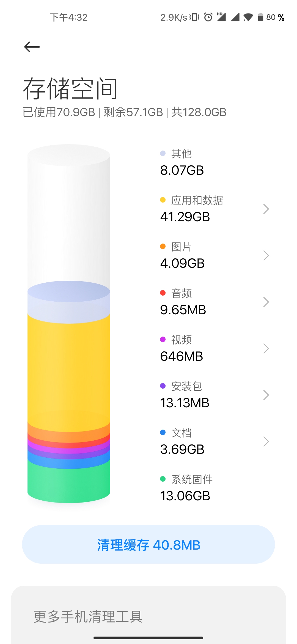Tap the Wi-Fi status icon

coord(248,17)
